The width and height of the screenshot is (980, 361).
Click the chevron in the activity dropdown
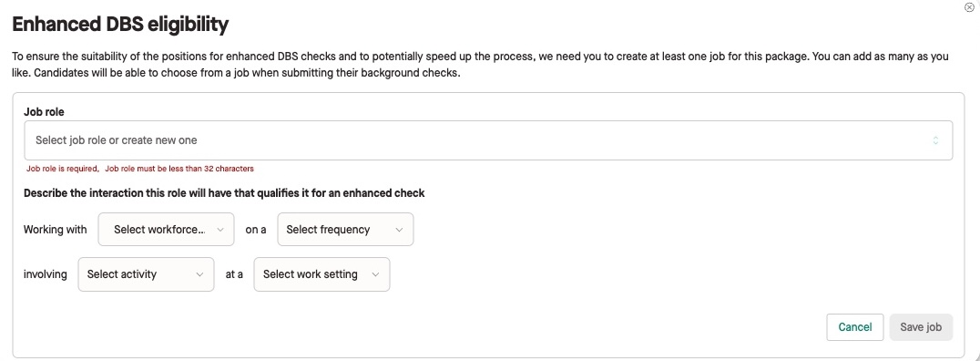pyautogui.click(x=200, y=274)
